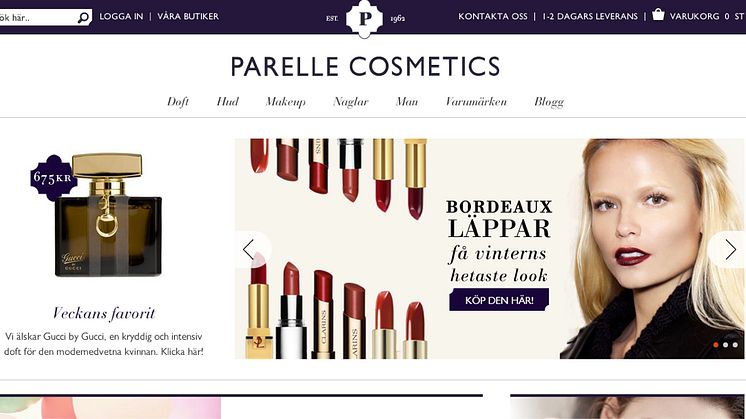Select the second carousel dot
This screenshot has width=746, height=419.
(726, 345)
